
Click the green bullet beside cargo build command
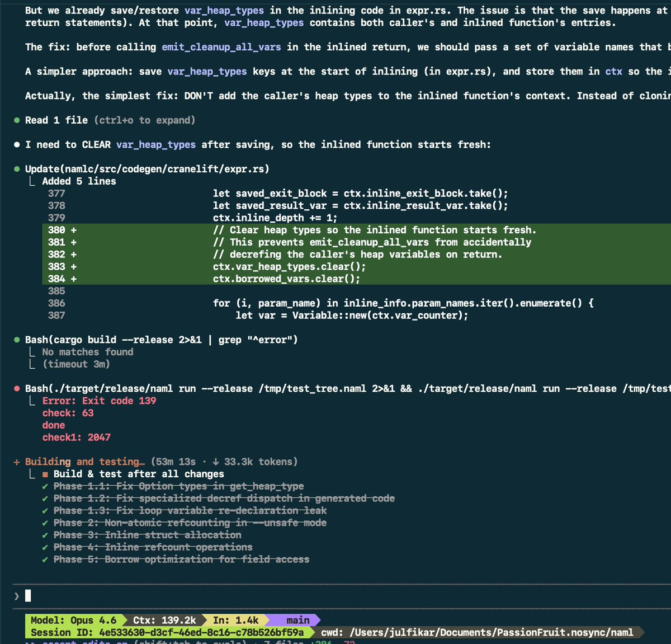(x=17, y=340)
